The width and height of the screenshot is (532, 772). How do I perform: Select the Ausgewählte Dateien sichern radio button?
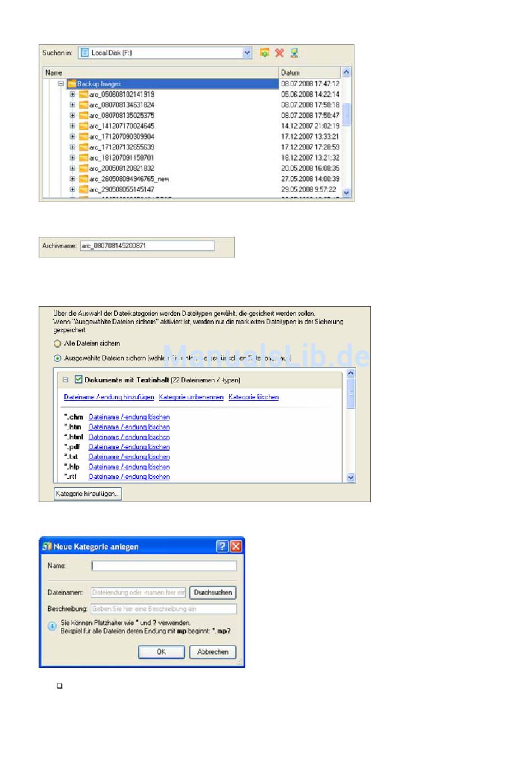[57, 358]
